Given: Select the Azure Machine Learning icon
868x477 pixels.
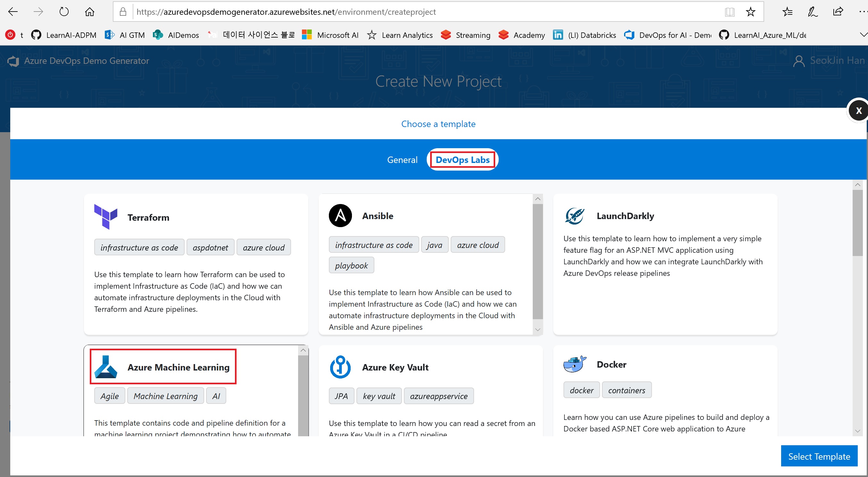Looking at the screenshot, I should (x=105, y=367).
